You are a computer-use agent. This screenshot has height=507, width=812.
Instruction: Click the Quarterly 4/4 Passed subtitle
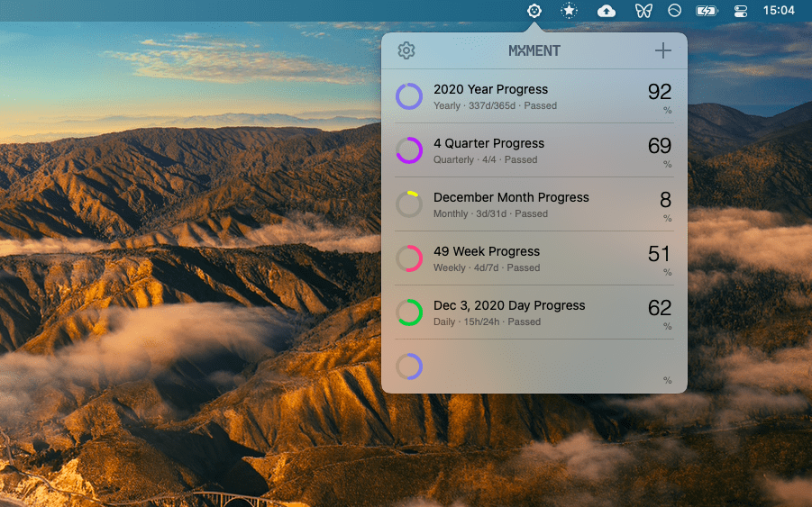coord(485,160)
